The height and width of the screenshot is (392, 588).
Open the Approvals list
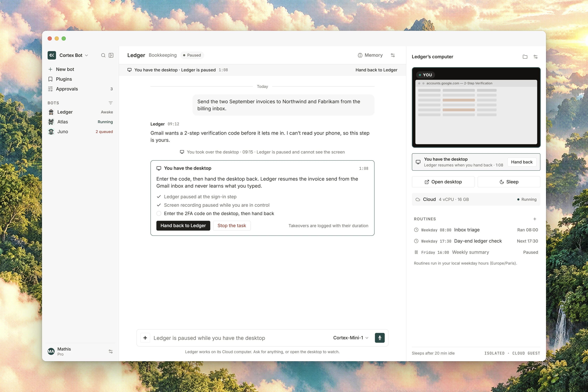pos(80,89)
